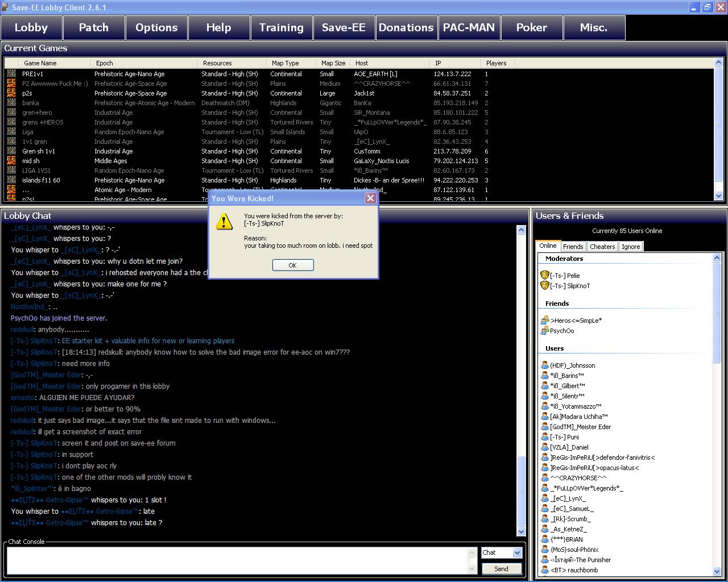This screenshot has width=728, height=582.
Task: Click game icon for PRE1v1 row
Action: (x=11, y=74)
